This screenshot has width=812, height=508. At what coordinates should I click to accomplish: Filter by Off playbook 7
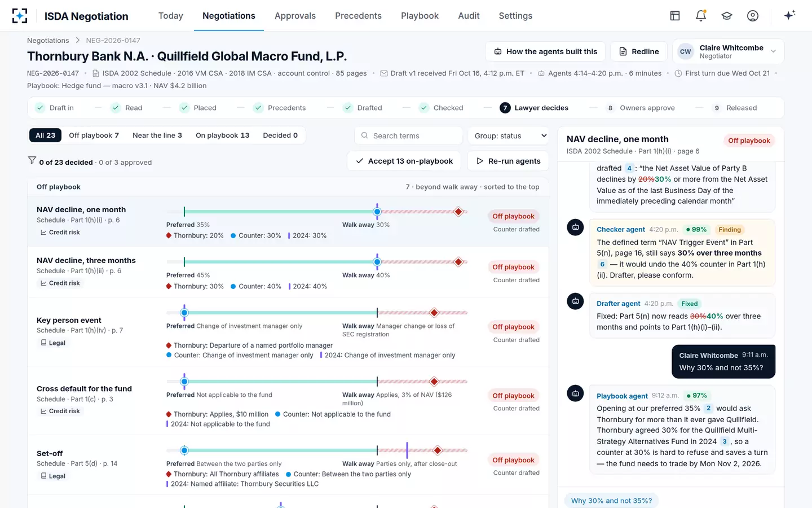(94, 135)
